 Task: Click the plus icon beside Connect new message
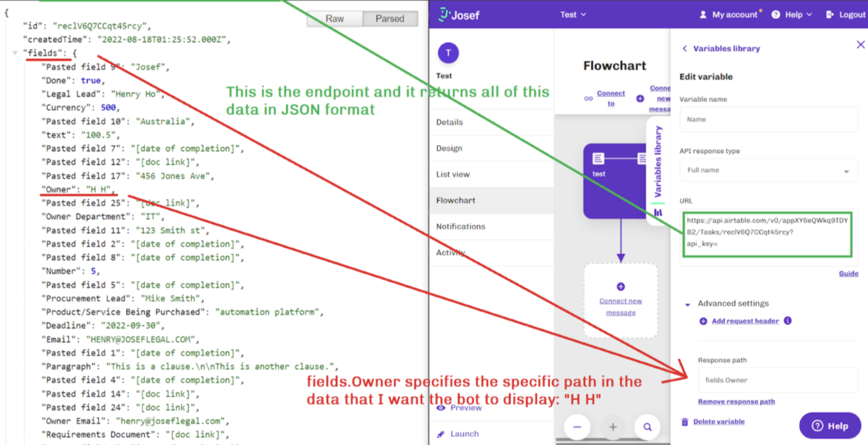pyautogui.click(x=640, y=98)
